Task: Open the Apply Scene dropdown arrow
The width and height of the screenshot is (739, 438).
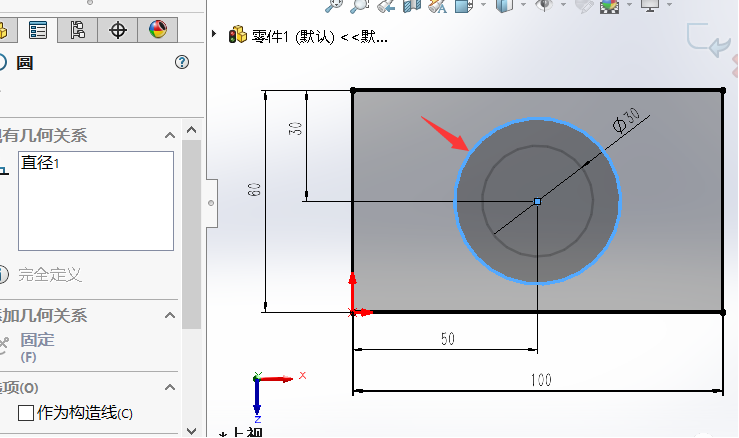Action: (x=629, y=5)
